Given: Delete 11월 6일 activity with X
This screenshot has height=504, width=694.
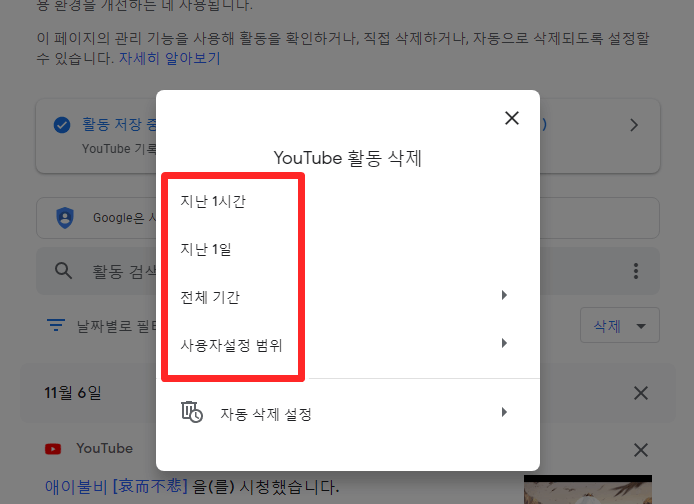Looking at the screenshot, I should [641, 393].
